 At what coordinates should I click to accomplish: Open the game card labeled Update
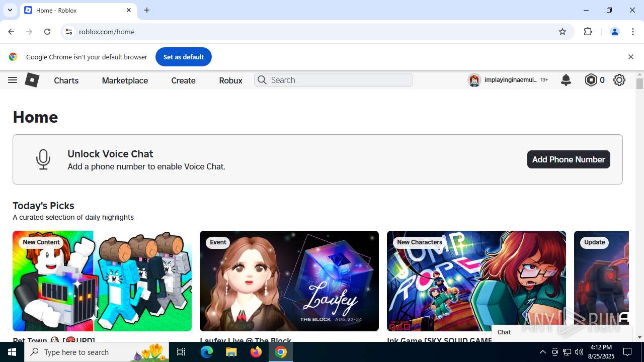tap(601, 281)
